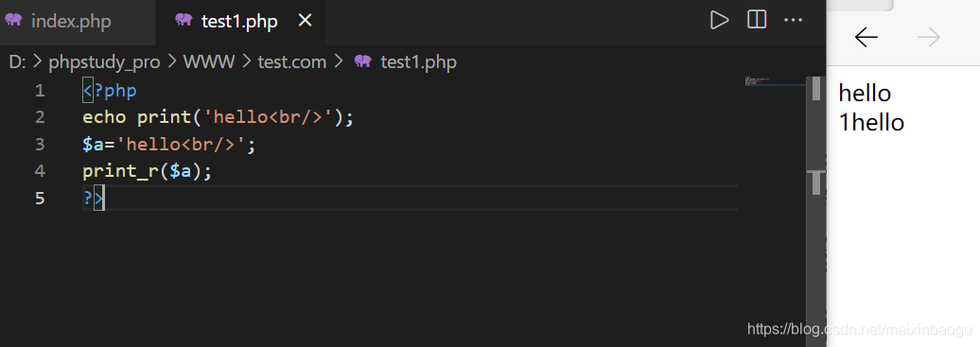Open test1.php breadcrumb file symbols
980x347 pixels.
point(418,61)
